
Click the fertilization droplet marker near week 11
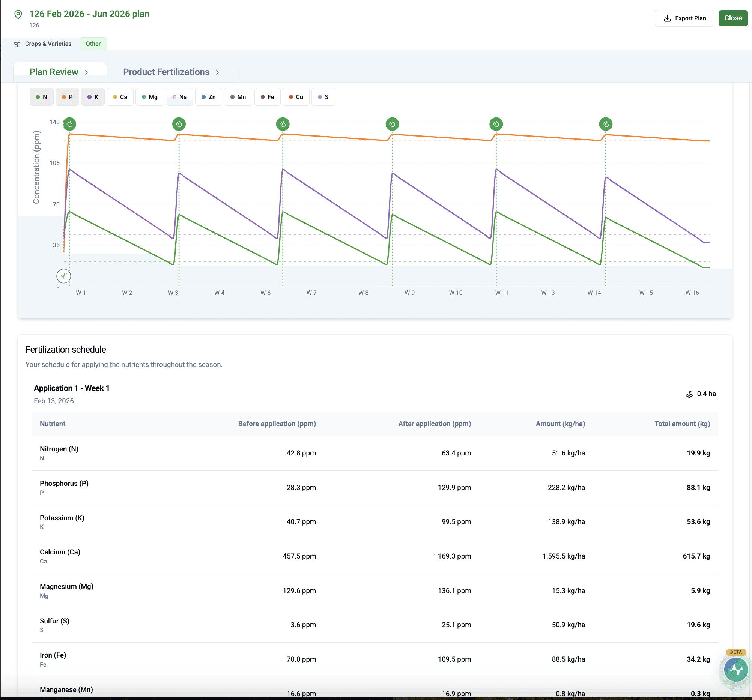point(496,124)
